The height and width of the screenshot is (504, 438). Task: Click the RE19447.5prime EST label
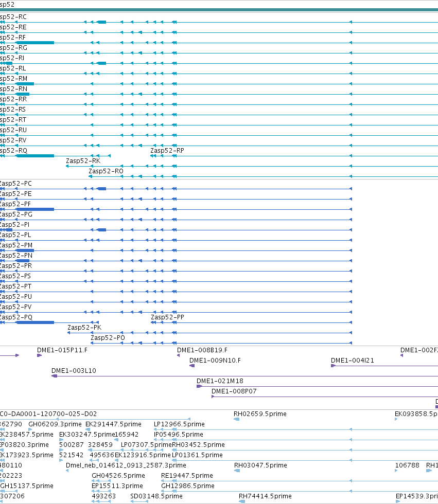[187, 475]
